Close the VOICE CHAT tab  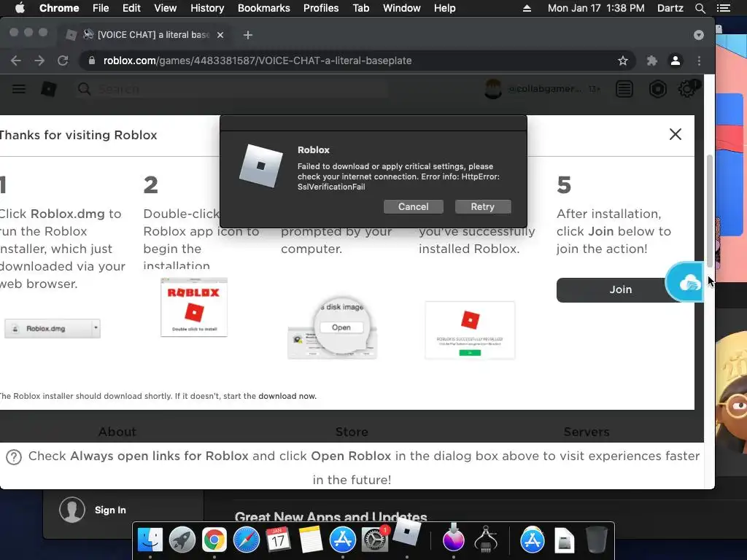click(220, 35)
